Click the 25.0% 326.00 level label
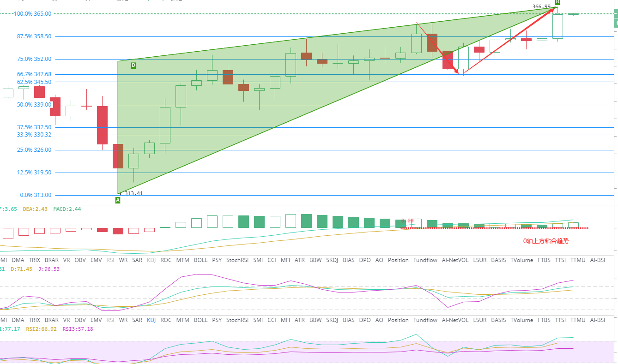The height and width of the screenshot is (364, 618). pos(34,150)
